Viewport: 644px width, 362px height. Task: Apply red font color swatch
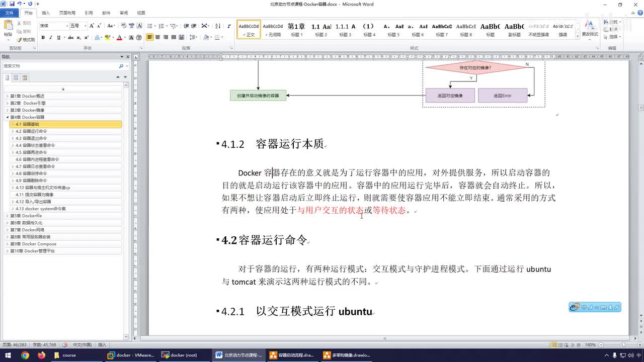tap(120, 37)
